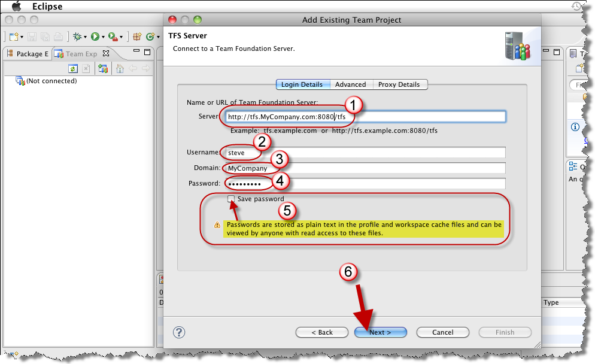Click the dialog Help question mark icon

(179, 332)
